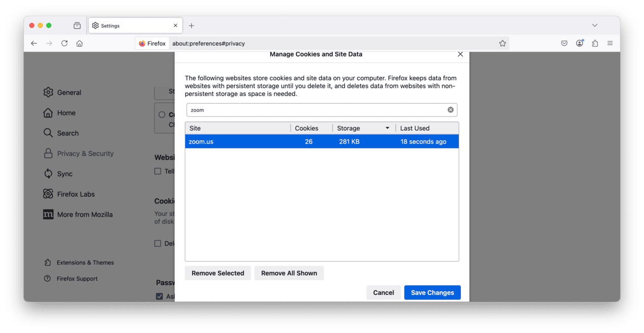Toggle the checkbox starting with Del in Settings
The image size is (644, 333).
point(158,244)
